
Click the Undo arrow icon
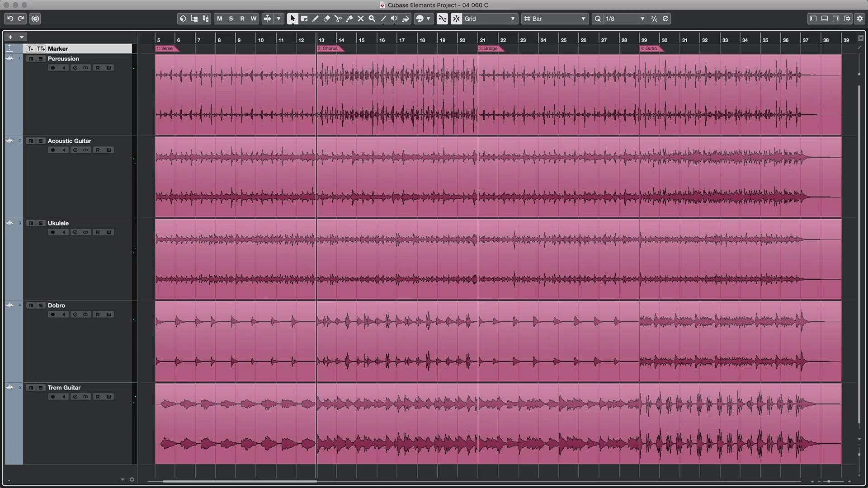pyautogui.click(x=10, y=19)
